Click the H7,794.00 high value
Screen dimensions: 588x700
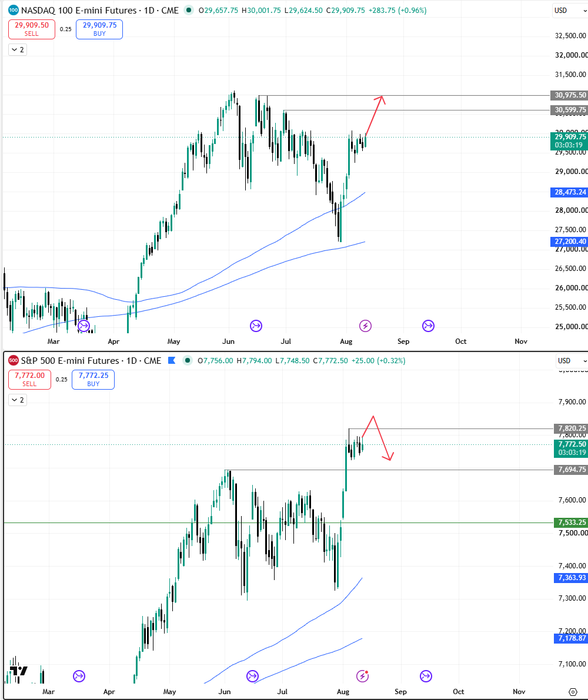coord(254,360)
